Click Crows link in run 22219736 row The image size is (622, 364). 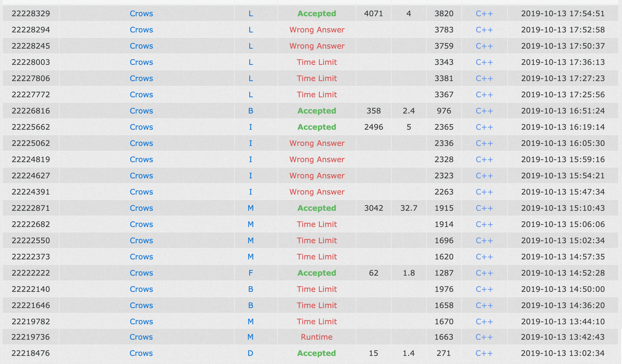click(x=141, y=337)
